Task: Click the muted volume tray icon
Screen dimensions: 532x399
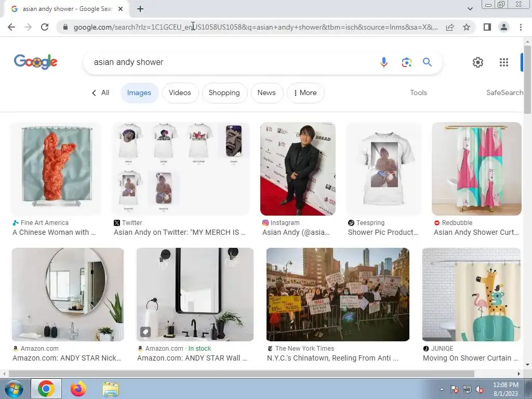Action: 480,389
